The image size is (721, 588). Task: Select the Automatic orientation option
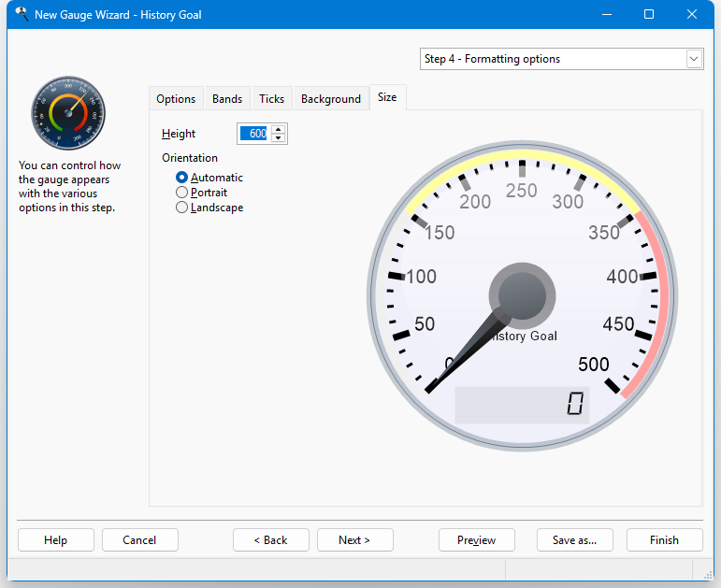click(x=182, y=178)
